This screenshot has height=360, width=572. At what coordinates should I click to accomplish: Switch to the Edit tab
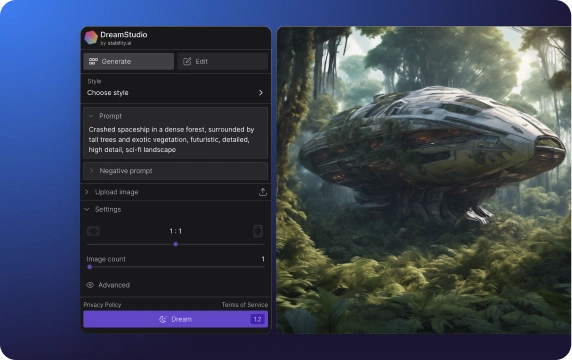tap(223, 61)
